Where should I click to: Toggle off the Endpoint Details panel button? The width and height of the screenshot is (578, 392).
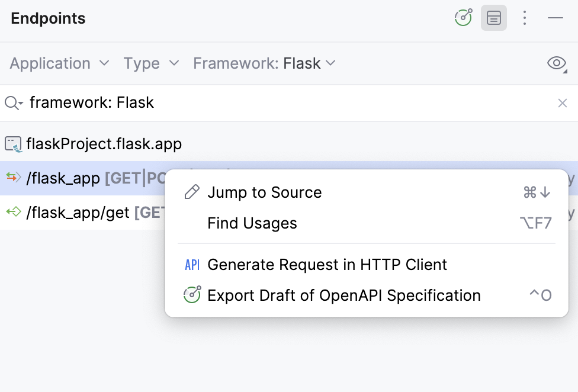click(x=494, y=18)
